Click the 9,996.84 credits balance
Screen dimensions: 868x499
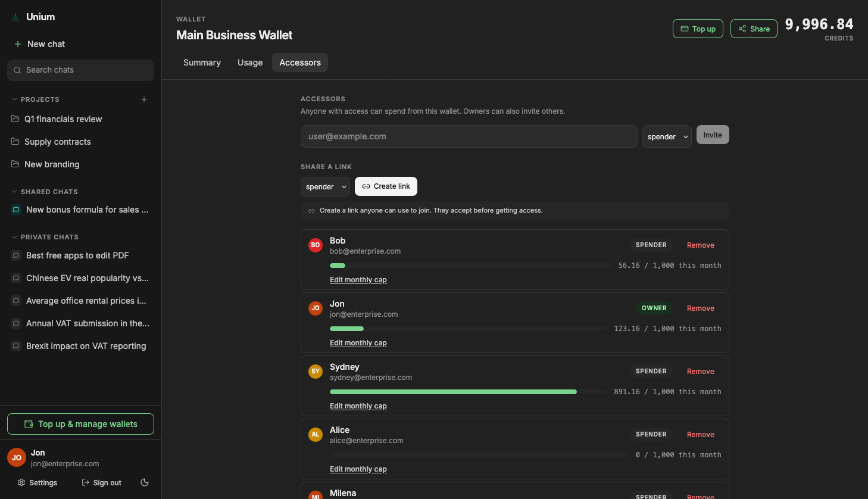tap(819, 24)
